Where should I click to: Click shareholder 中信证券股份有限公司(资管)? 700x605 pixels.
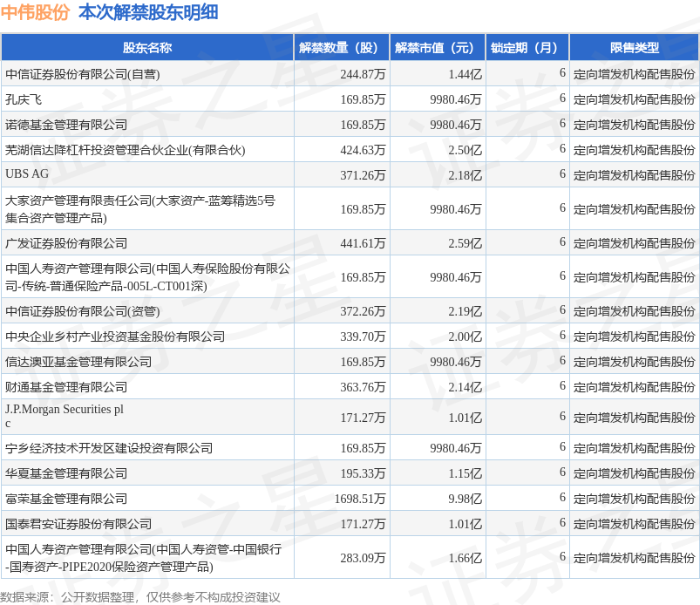pyautogui.click(x=83, y=311)
